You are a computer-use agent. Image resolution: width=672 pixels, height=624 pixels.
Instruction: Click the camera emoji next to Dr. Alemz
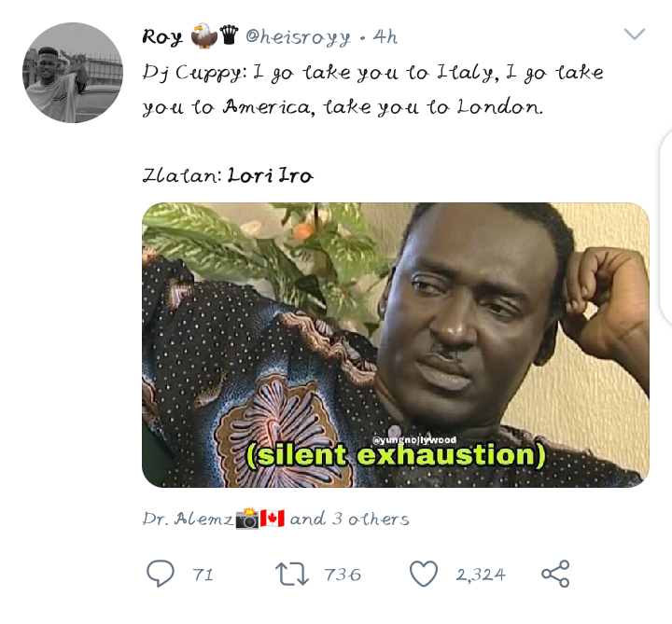click(x=247, y=519)
